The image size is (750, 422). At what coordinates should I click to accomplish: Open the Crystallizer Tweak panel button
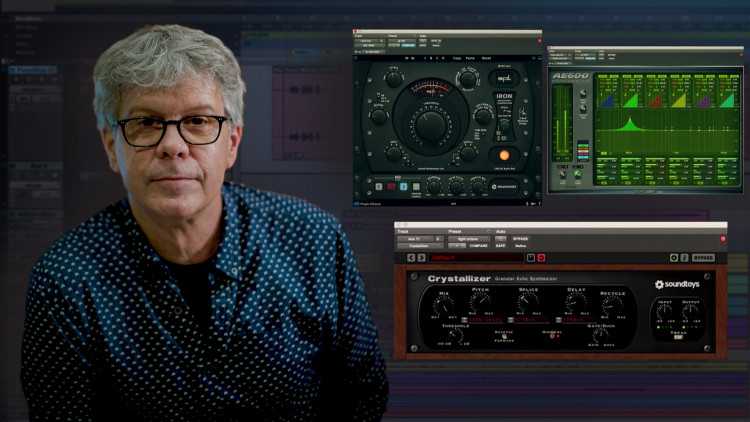[679, 337]
